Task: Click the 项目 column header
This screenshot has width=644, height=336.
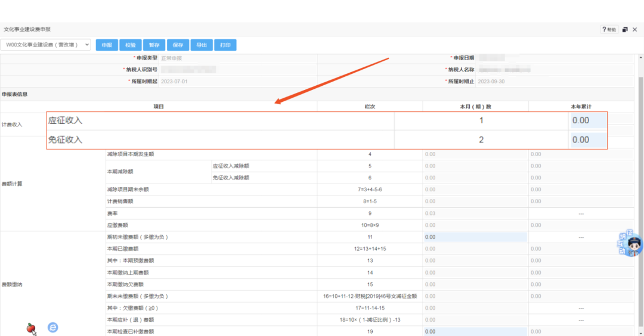Action: pyautogui.click(x=159, y=107)
